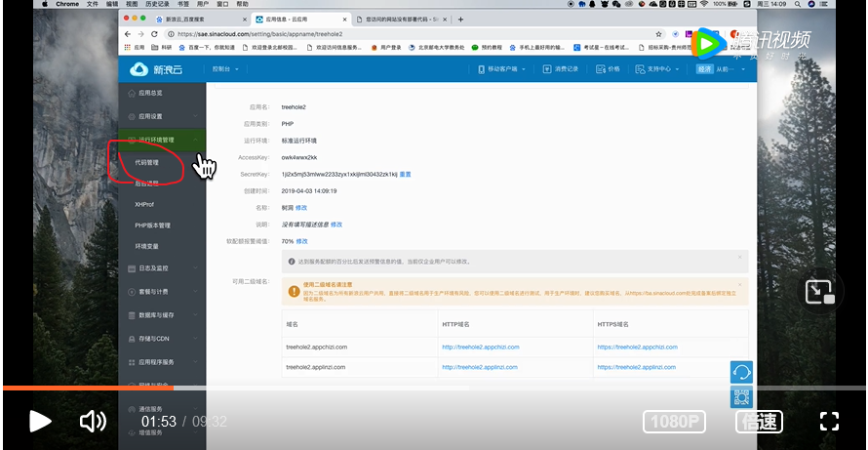868x450 pixels.
Task: Open 环境变量 in the sidebar
Action: click(x=146, y=246)
